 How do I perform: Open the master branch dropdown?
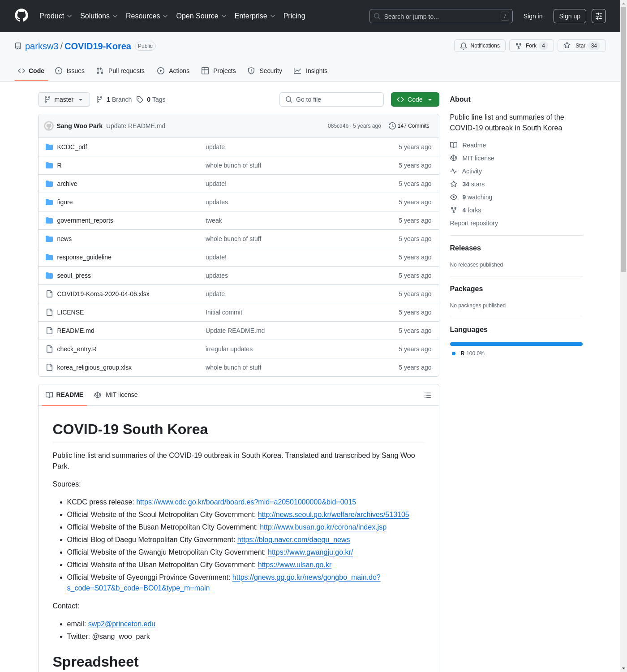point(64,99)
